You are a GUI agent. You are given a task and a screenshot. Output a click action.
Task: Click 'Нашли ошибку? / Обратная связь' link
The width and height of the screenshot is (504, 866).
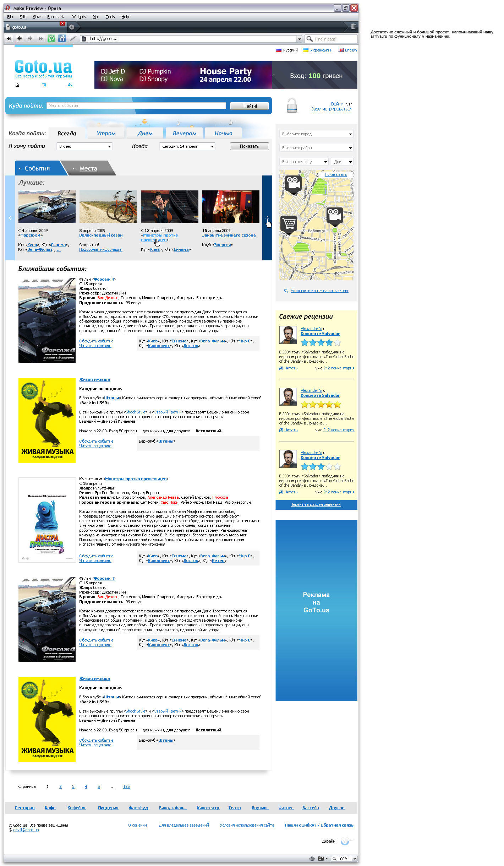click(x=319, y=825)
